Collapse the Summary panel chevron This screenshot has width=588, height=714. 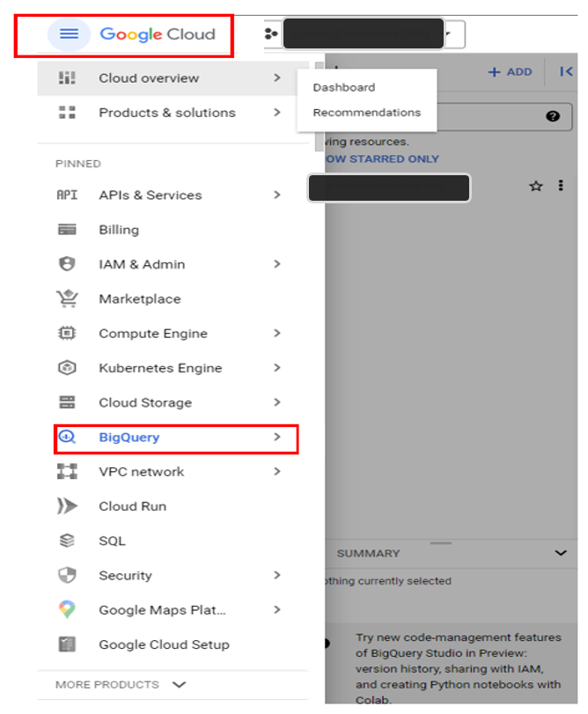pos(561,553)
